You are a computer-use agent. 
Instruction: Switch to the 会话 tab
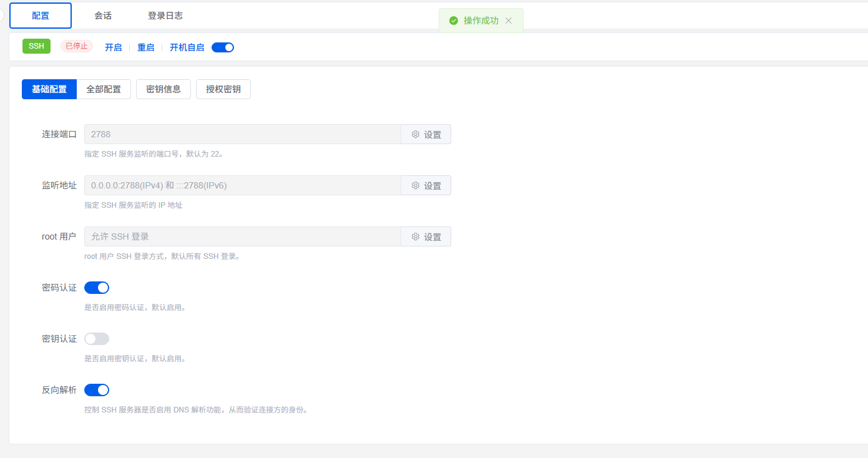[x=103, y=16]
